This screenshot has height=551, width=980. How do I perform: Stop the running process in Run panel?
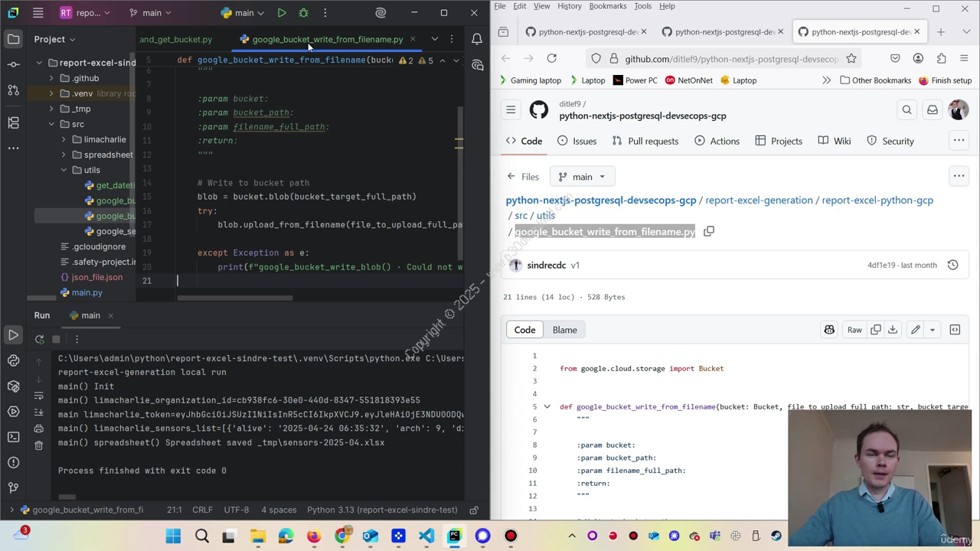[56, 339]
